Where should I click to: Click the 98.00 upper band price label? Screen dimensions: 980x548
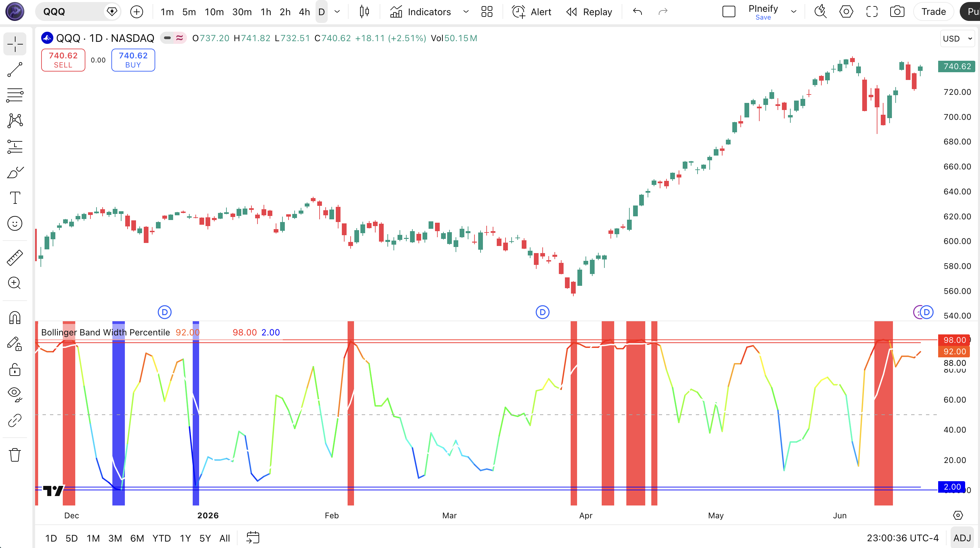(x=954, y=340)
